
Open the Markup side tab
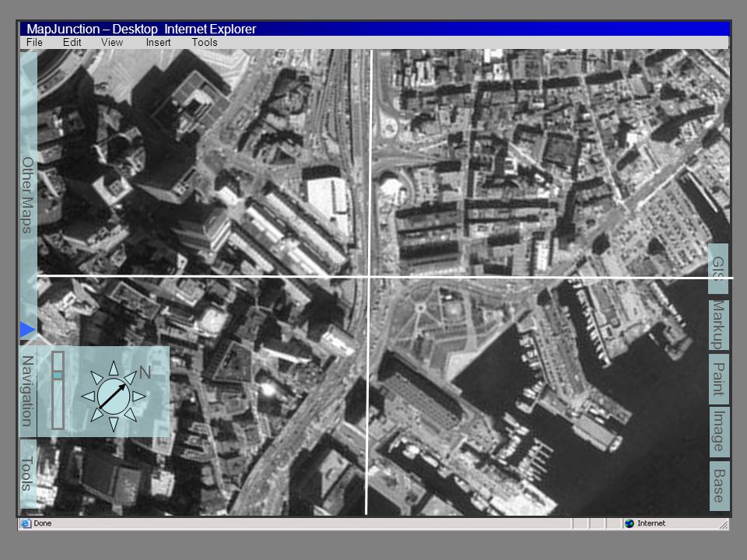pos(718,325)
